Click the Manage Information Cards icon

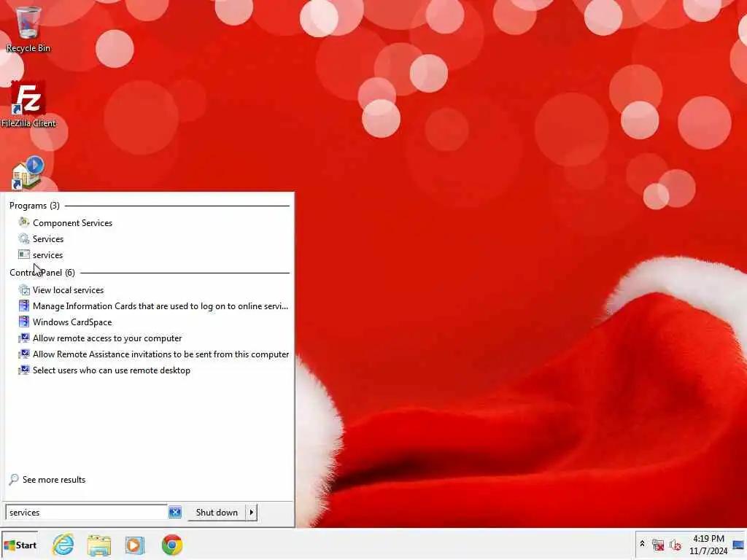click(24, 306)
